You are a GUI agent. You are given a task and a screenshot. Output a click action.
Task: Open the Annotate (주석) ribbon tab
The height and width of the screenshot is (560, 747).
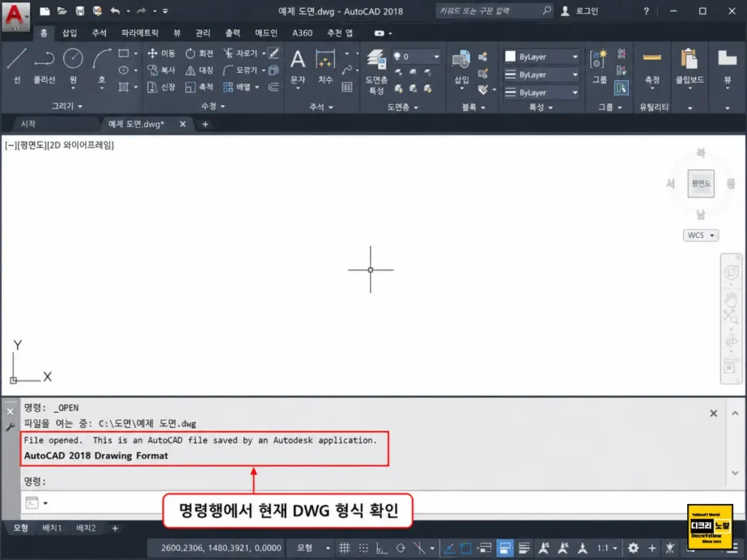point(99,33)
